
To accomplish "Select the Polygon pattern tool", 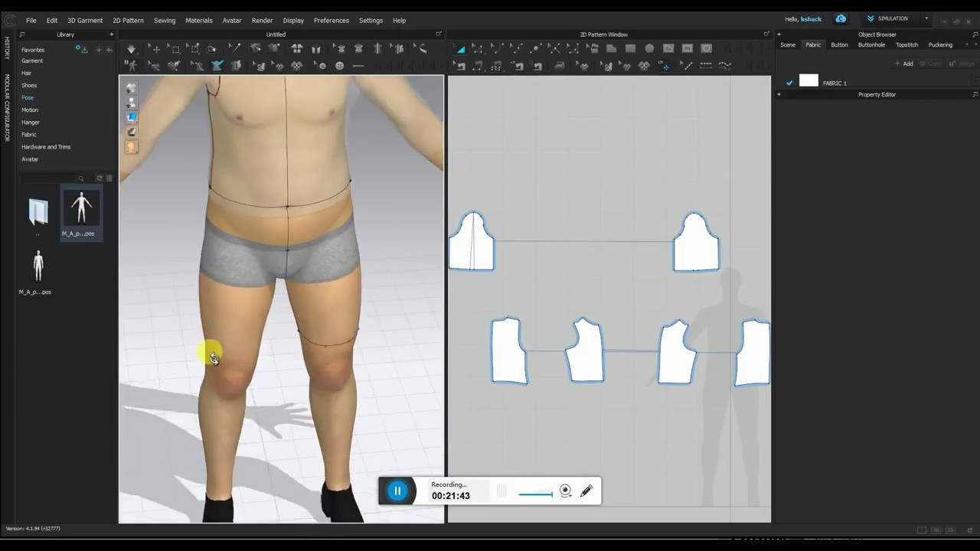I will click(x=611, y=49).
